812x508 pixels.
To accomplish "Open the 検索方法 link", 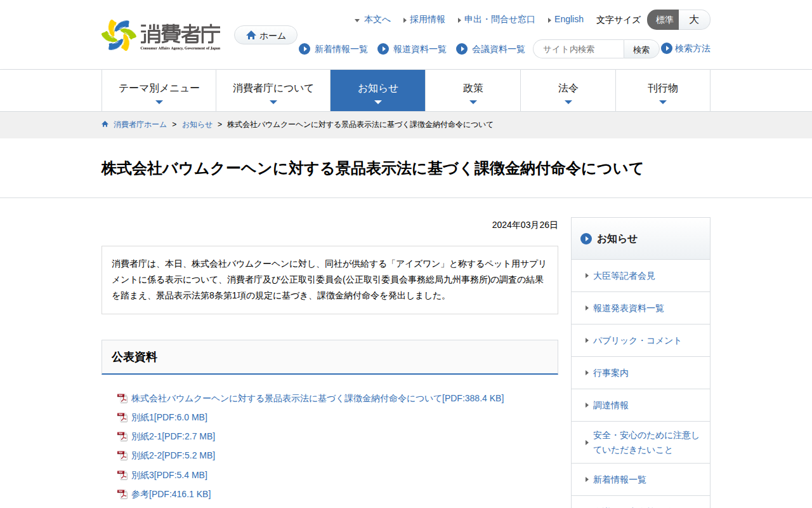I will tap(693, 48).
